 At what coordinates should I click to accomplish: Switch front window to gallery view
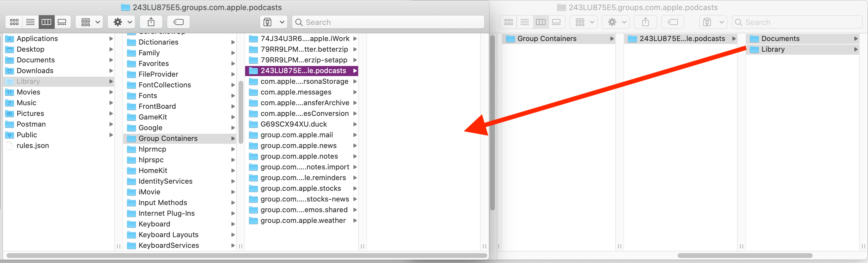click(62, 22)
